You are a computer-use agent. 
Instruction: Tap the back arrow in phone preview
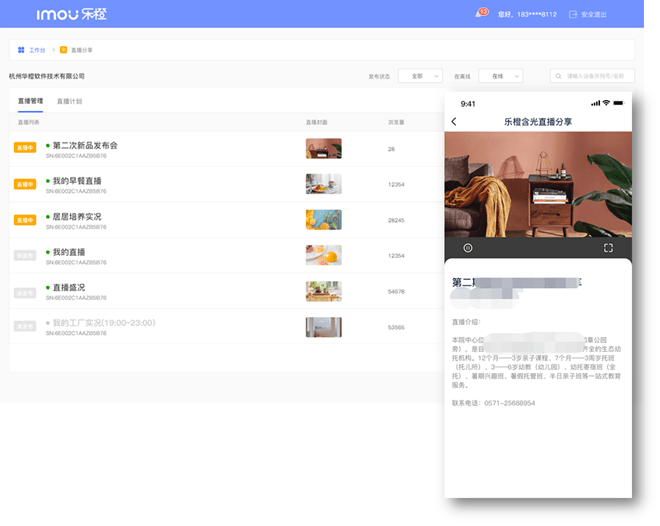point(454,122)
